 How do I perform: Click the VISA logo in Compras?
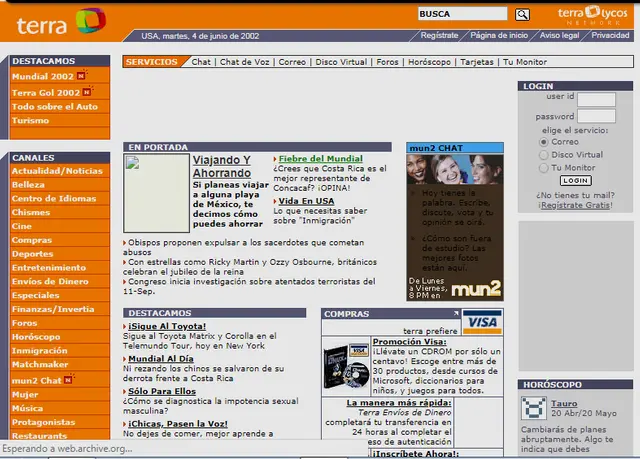(x=482, y=322)
